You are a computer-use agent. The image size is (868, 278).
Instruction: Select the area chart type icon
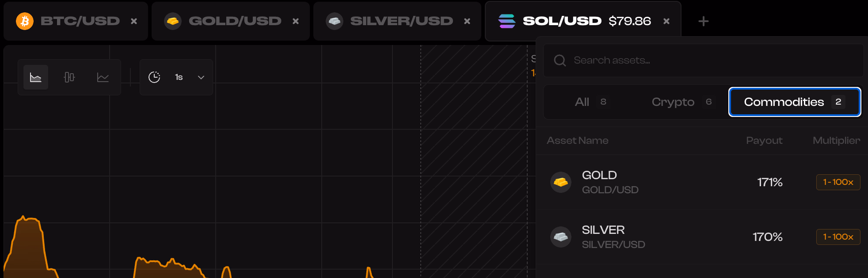pyautogui.click(x=36, y=77)
